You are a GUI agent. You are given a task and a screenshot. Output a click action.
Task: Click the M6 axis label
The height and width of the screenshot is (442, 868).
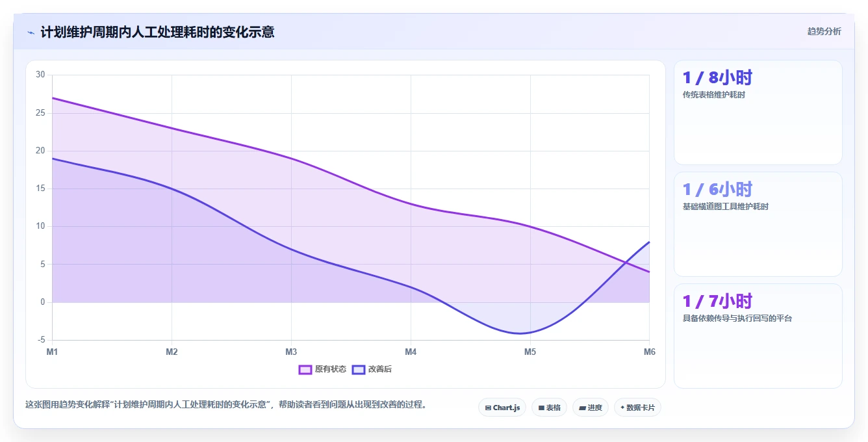650,352
